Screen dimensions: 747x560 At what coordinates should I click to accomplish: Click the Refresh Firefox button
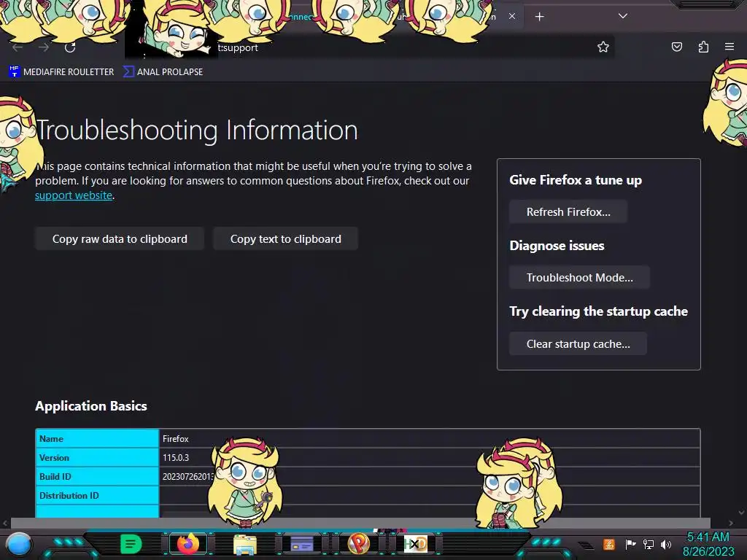(568, 212)
